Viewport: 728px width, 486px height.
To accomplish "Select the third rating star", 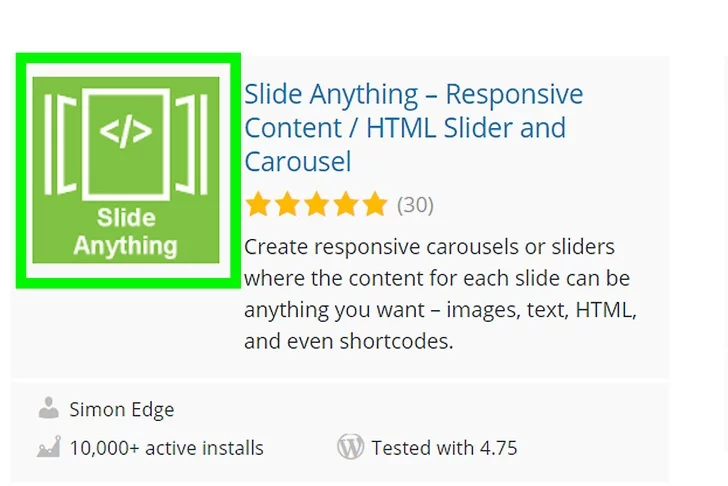I will [x=316, y=205].
